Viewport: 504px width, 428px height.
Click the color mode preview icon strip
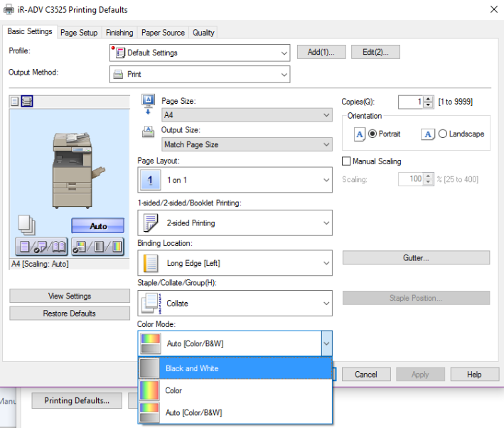[x=97, y=247]
